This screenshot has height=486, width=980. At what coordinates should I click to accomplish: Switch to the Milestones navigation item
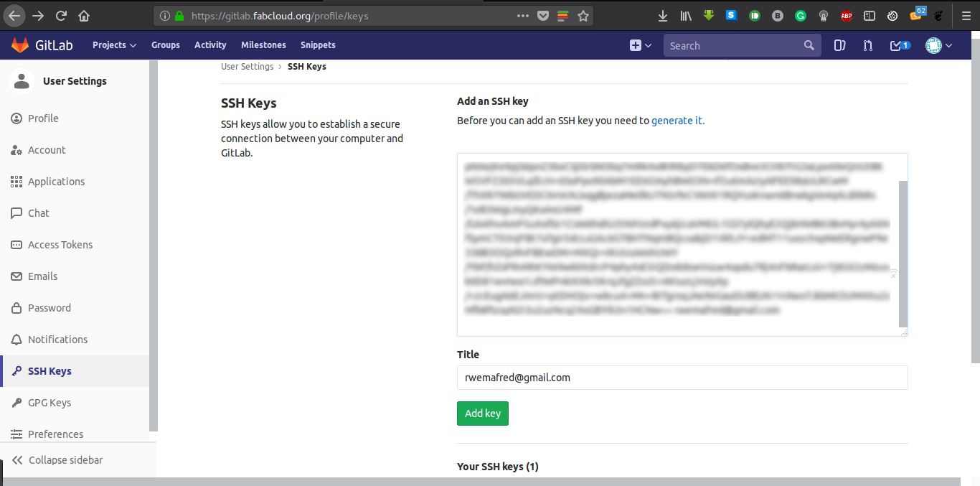263,45
